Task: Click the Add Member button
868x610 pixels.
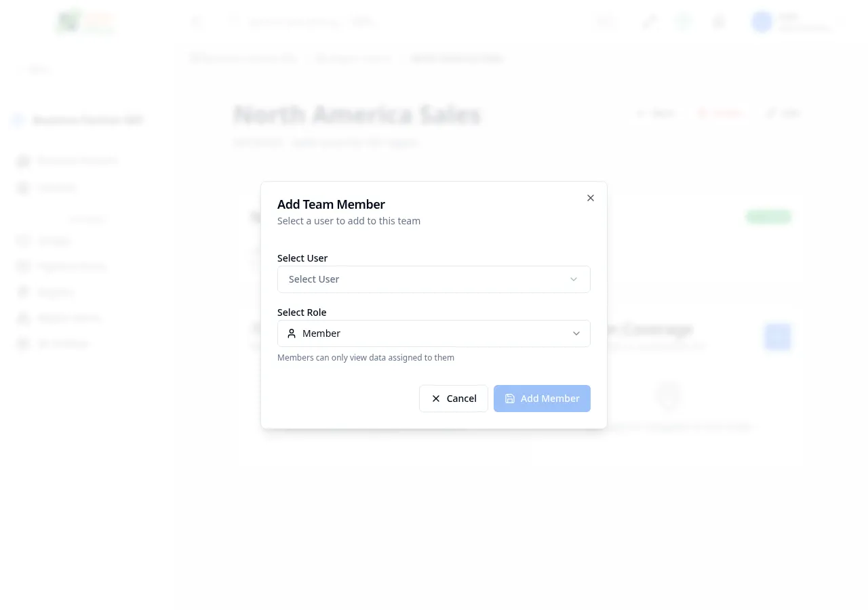Action: pyautogui.click(x=542, y=399)
